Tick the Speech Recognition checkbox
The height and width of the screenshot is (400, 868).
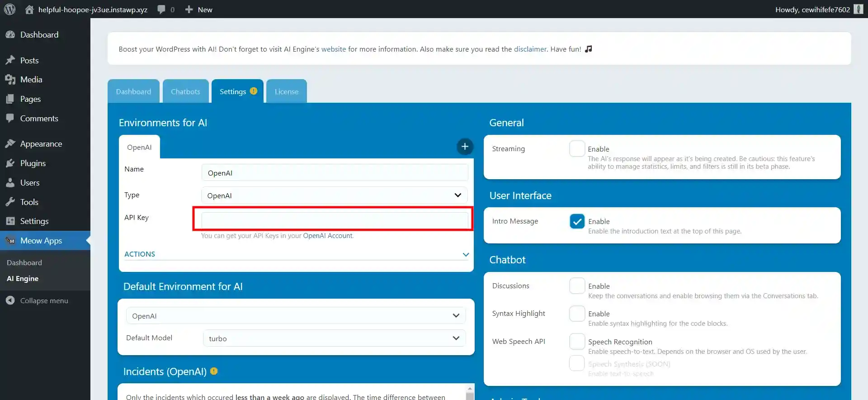coord(577,342)
